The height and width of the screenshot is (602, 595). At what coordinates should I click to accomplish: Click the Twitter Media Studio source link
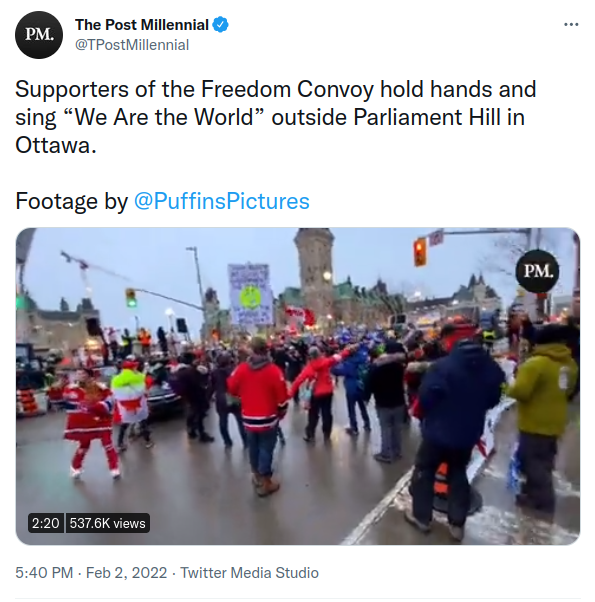point(250,572)
